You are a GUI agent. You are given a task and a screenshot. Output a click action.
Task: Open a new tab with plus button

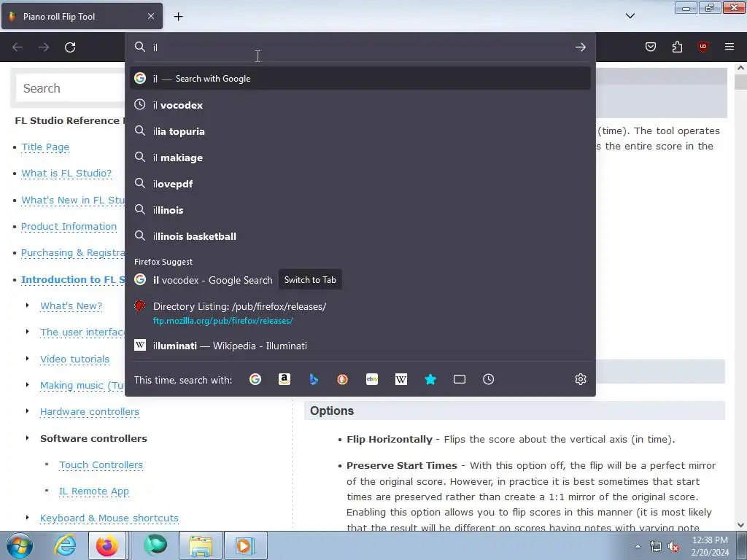click(x=178, y=17)
